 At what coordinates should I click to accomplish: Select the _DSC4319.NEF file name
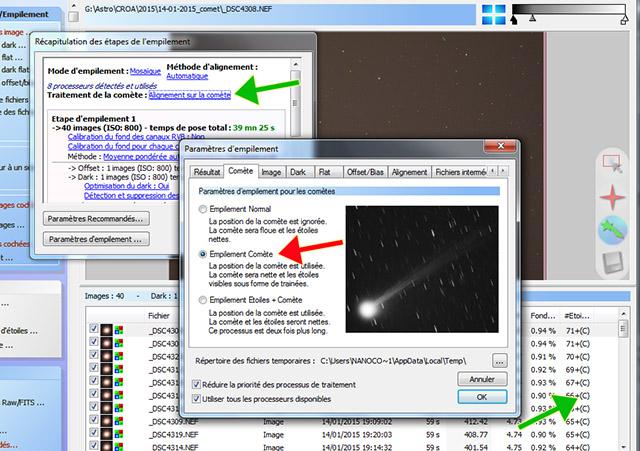pos(174,435)
